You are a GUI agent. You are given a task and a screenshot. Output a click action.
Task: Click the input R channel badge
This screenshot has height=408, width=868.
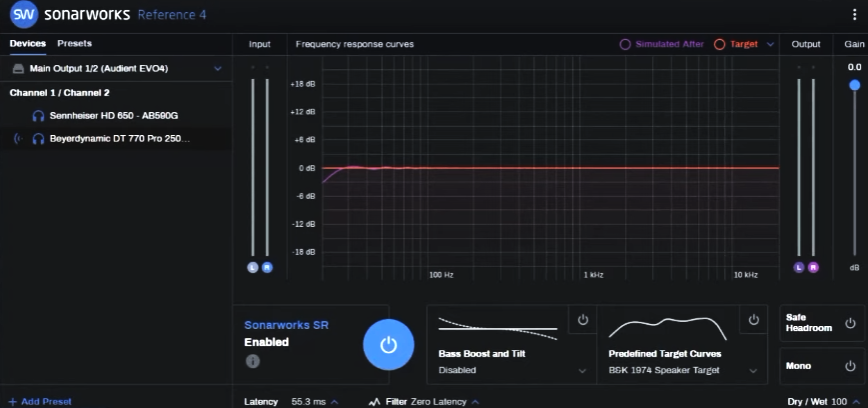pyautogui.click(x=267, y=267)
